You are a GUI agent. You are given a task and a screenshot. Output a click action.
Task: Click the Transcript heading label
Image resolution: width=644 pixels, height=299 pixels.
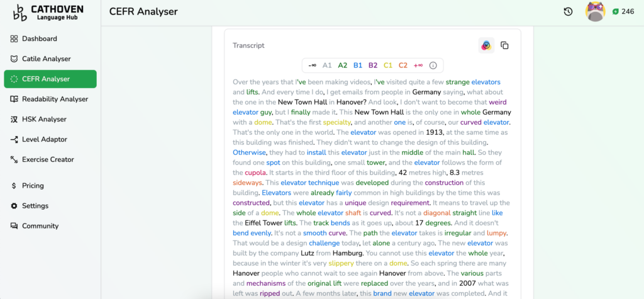pos(248,45)
